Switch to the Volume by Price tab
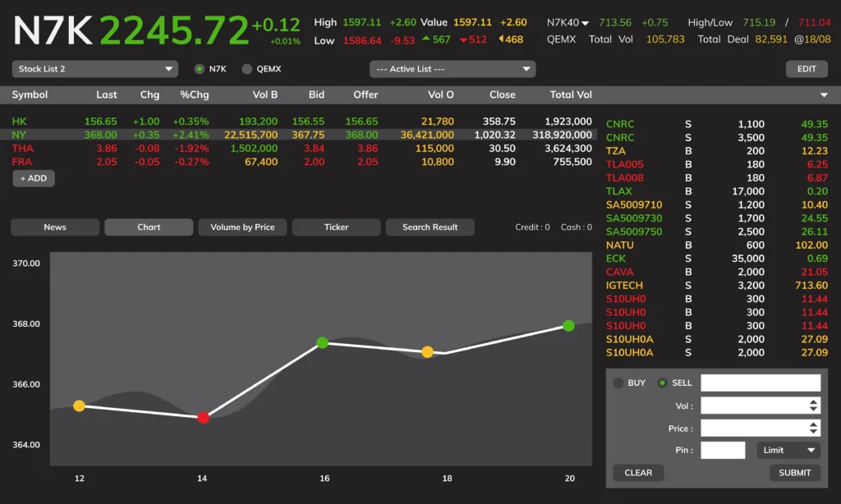Viewport: 841px width, 504px height. pos(242,227)
